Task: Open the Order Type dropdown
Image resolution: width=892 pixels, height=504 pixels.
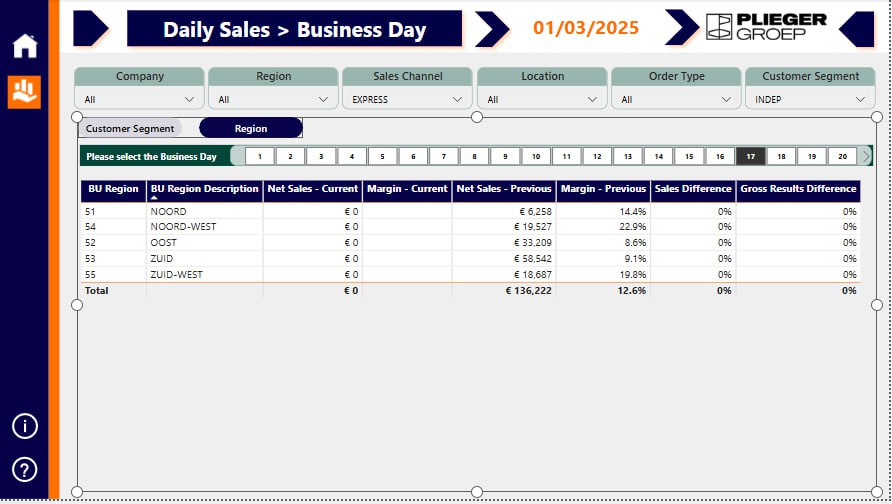Action: click(x=675, y=99)
